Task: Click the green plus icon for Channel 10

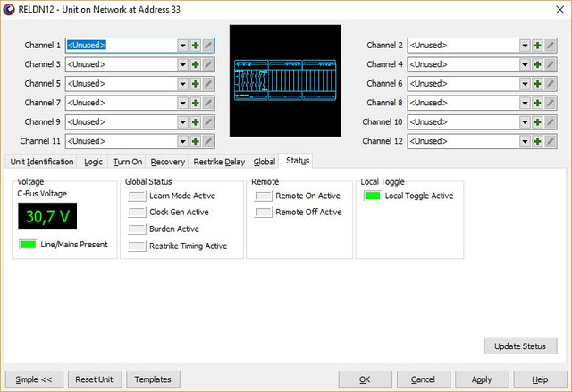Action: coord(537,122)
